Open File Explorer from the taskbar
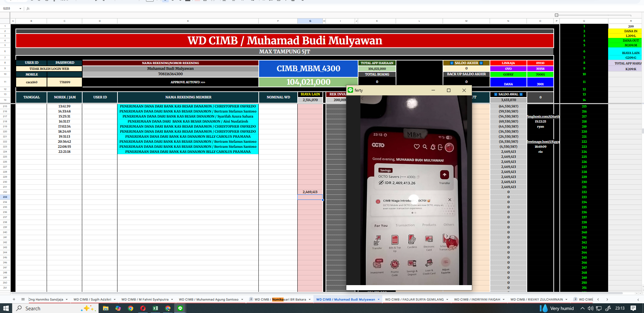The image size is (644, 313). coord(106,308)
